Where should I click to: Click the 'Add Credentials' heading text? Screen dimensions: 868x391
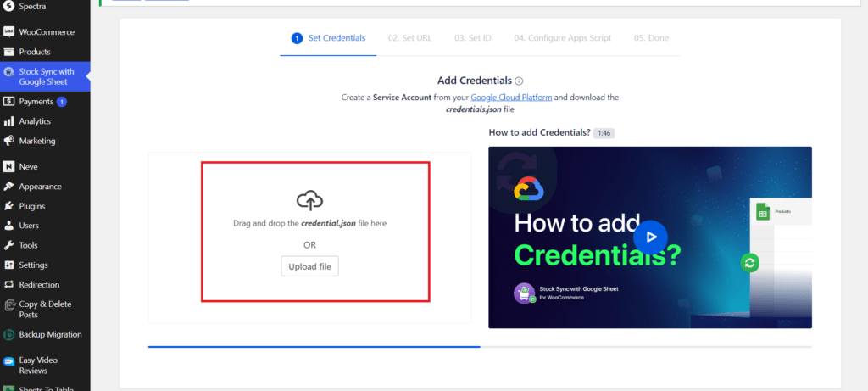click(x=475, y=81)
